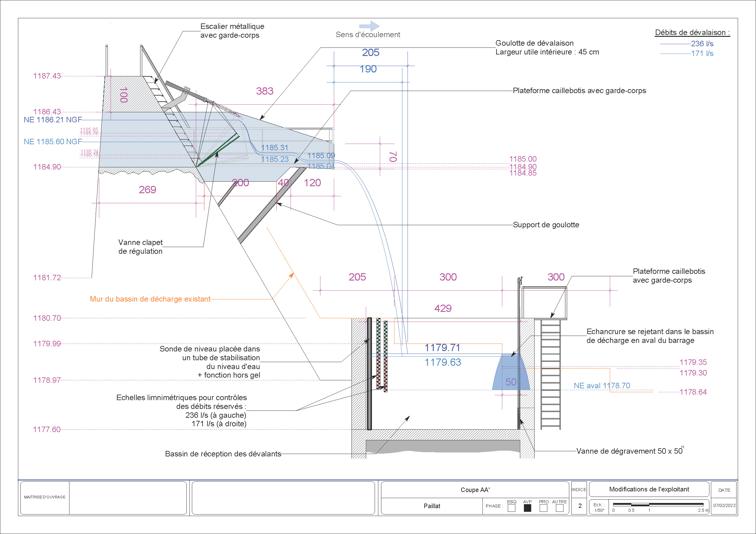Image resolution: width=756 pixels, height=534 pixels.
Task: Click the date 07/02/2022 field
Action: point(724,505)
